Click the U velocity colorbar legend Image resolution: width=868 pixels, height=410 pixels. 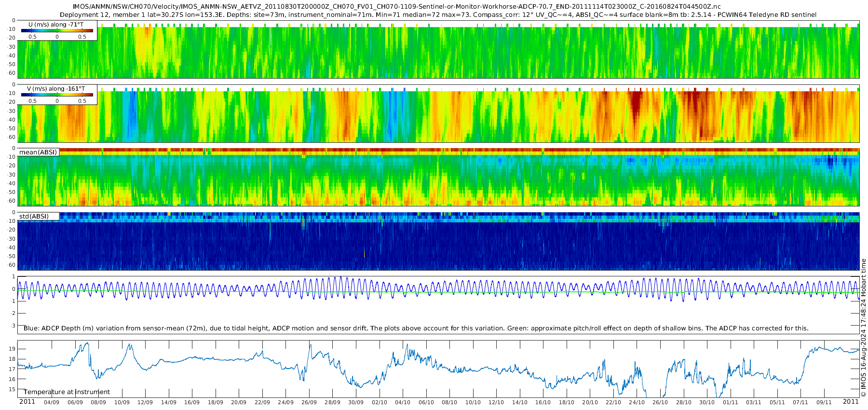coord(57,30)
